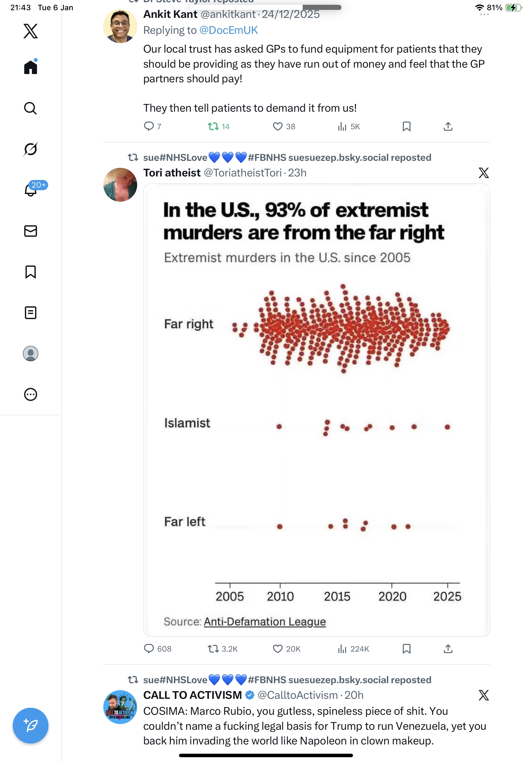Open share menu on Tori atheist post
This screenshot has height=762, width=532.
[448, 648]
